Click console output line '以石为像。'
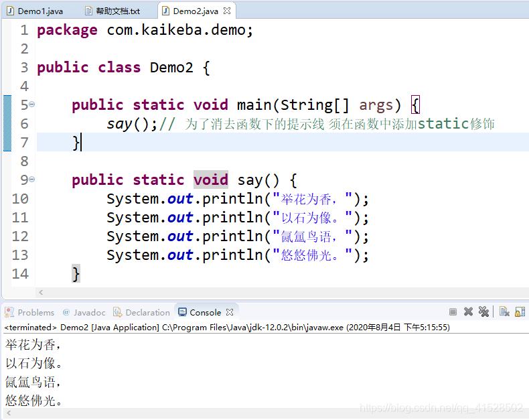This screenshot has width=529, height=420. click(33, 364)
